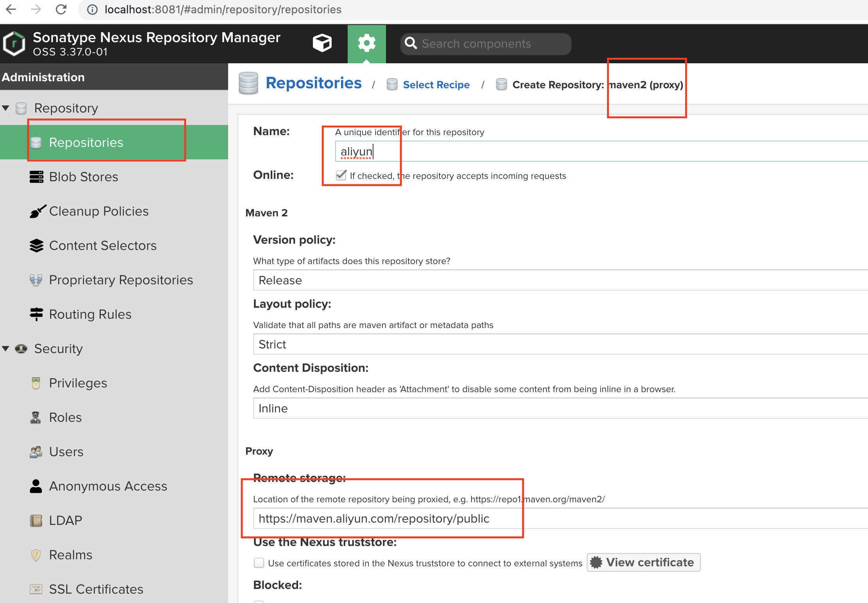Select Repositories in the sidebar

tap(114, 142)
